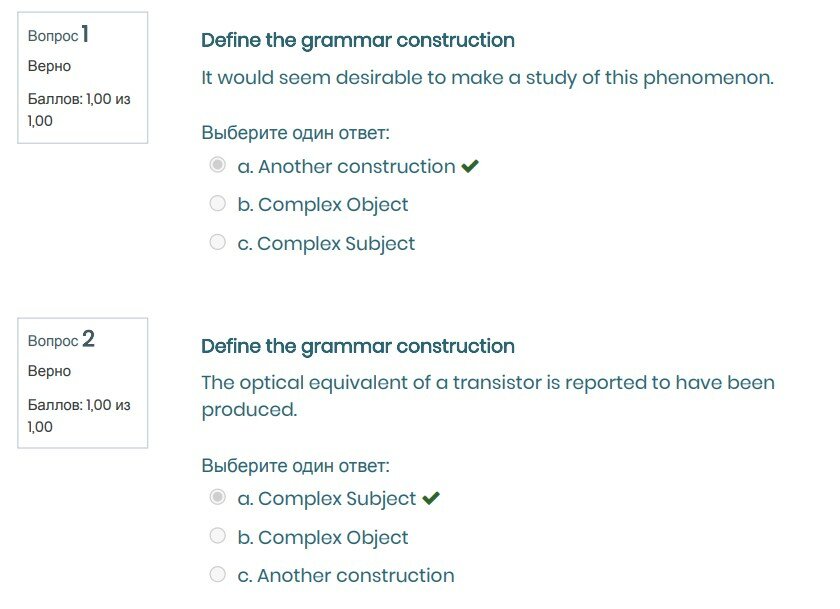Select the "c. Complex Subject" radio in question 1
This screenshot has width=840, height=609.
pos(217,242)
